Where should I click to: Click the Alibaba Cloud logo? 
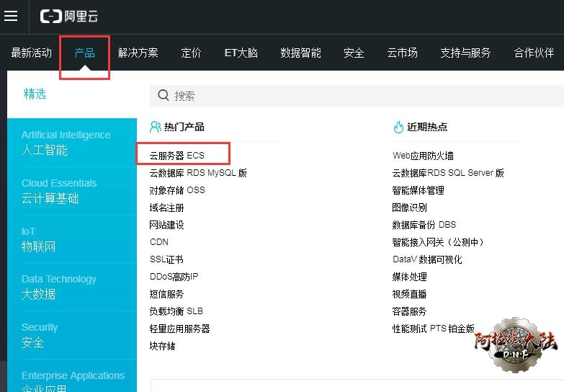pos(71,16)
